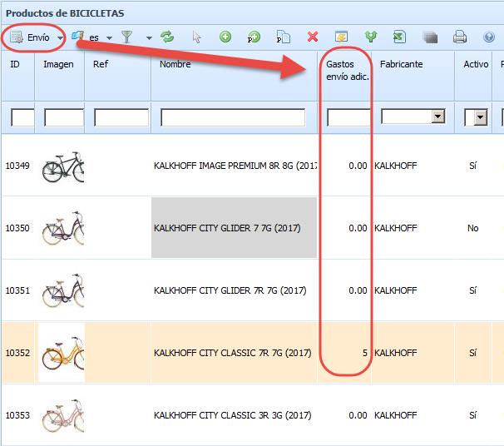The width and height of the screenshot is (504, 446).
Task: Click Activo value No in row 10350
Action: click(473, 228)
